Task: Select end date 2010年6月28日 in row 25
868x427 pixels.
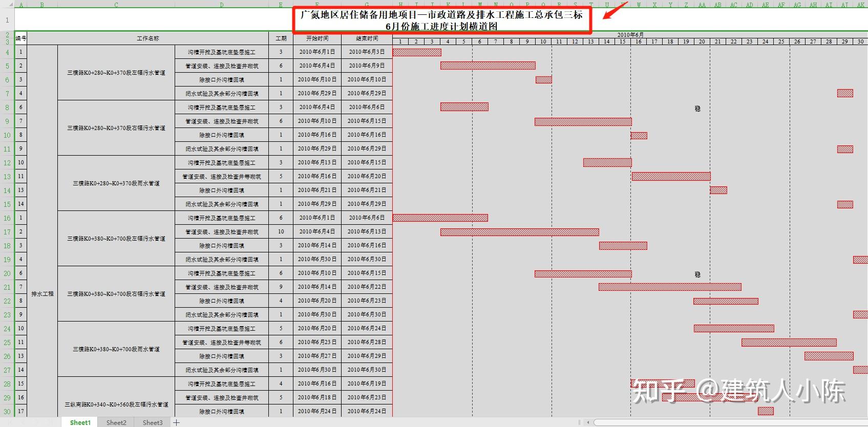Action: tap(367, 343)
